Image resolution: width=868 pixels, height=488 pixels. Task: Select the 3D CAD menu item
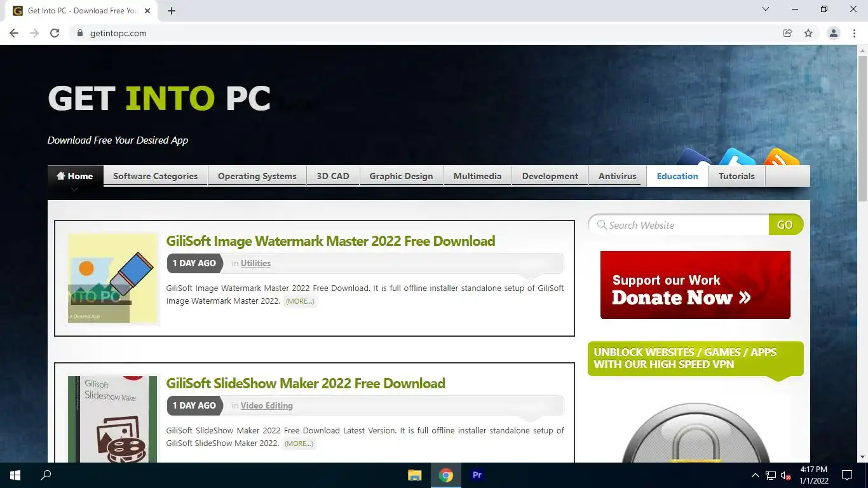(333, 176)
